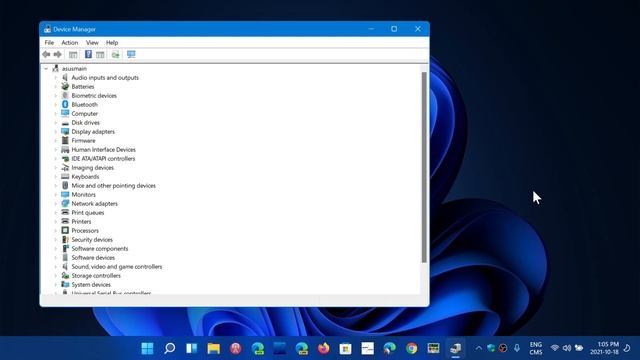640x360 pixels.
Task: Click the Wi-Fi network tray icon
Action: [x=554, y=348]
